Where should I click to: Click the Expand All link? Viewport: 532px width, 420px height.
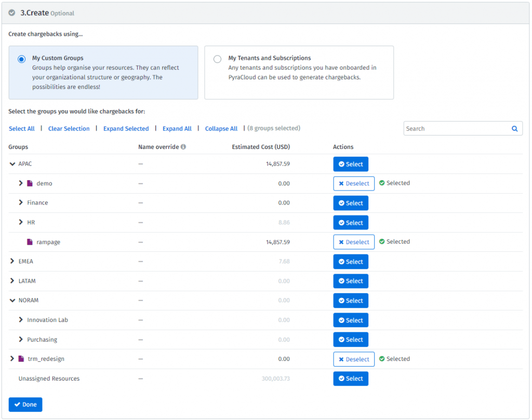coord(177,129)
